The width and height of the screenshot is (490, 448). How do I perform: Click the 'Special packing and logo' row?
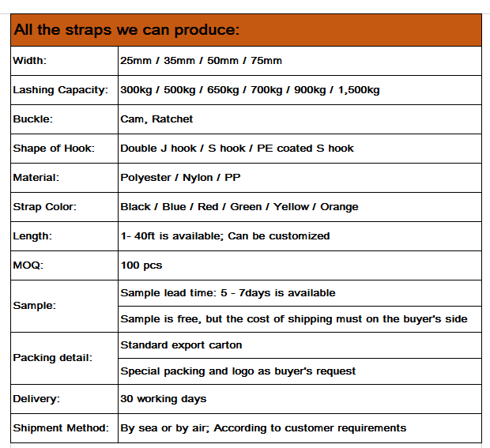coord(300,371)
